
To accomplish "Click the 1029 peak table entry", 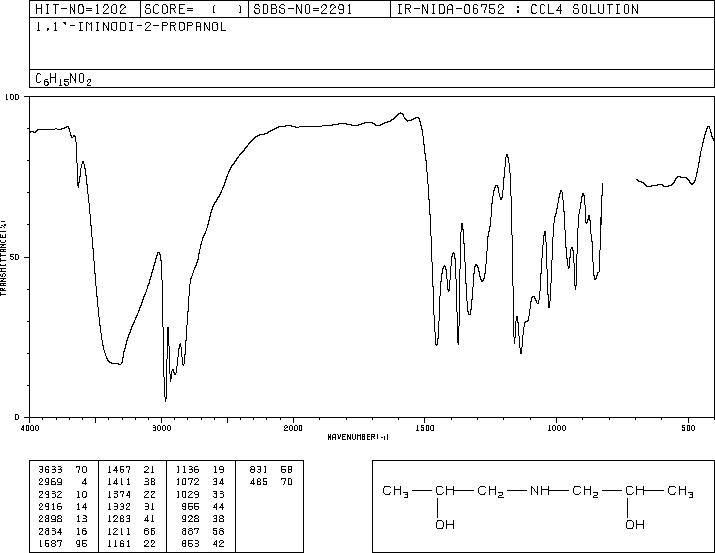I will (200, 494).
